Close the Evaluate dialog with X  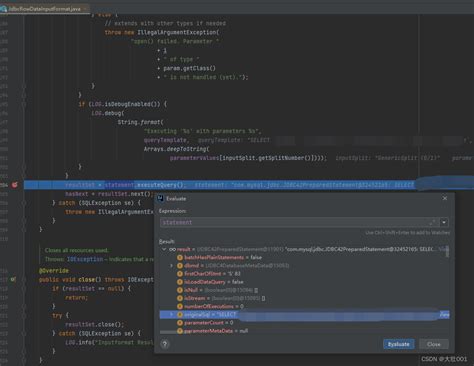pos(445,198)
